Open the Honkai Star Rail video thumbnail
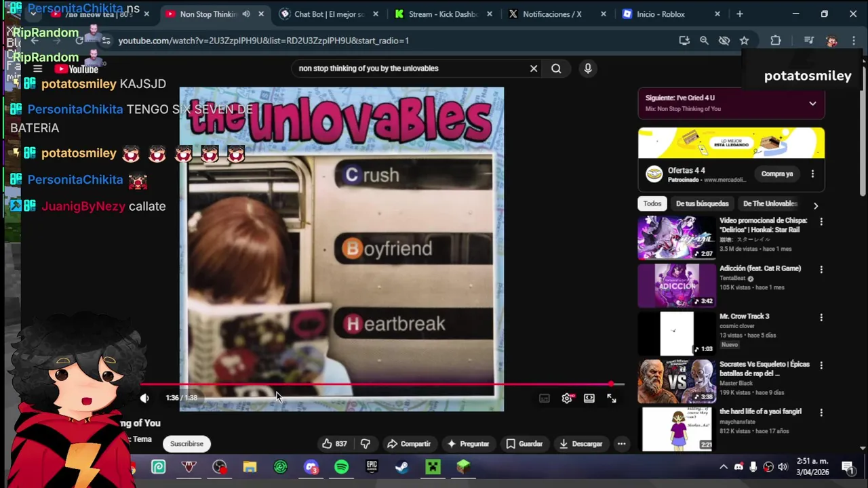This screenshot has width=868, height=488. point(677,238)
